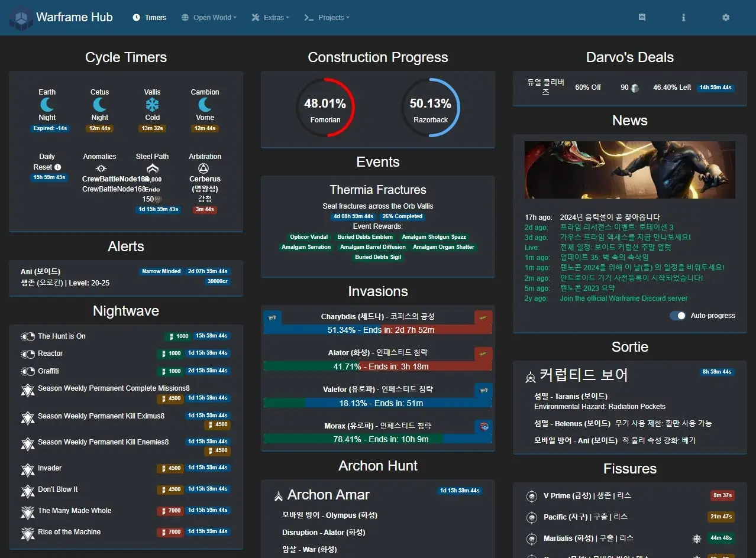This screenshot has width=756, height=558.
Task: Click the Razorback construction progress circle
Action: [431, 108]
